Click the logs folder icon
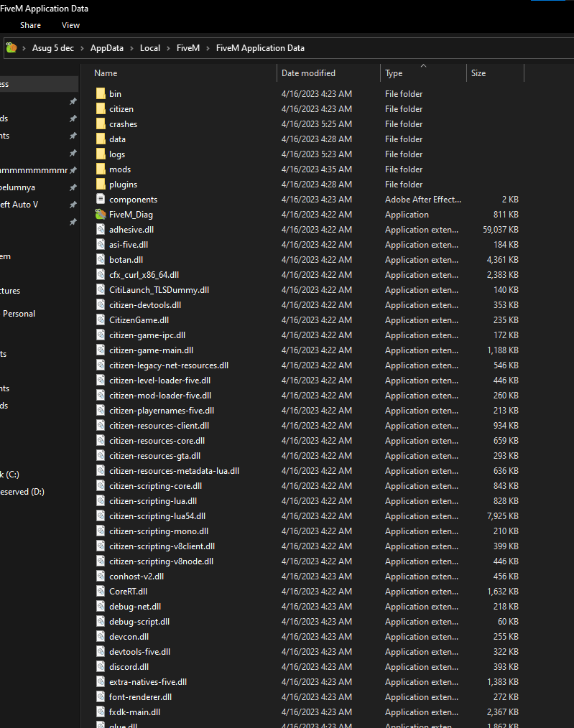574x728 pixels. 101,154
